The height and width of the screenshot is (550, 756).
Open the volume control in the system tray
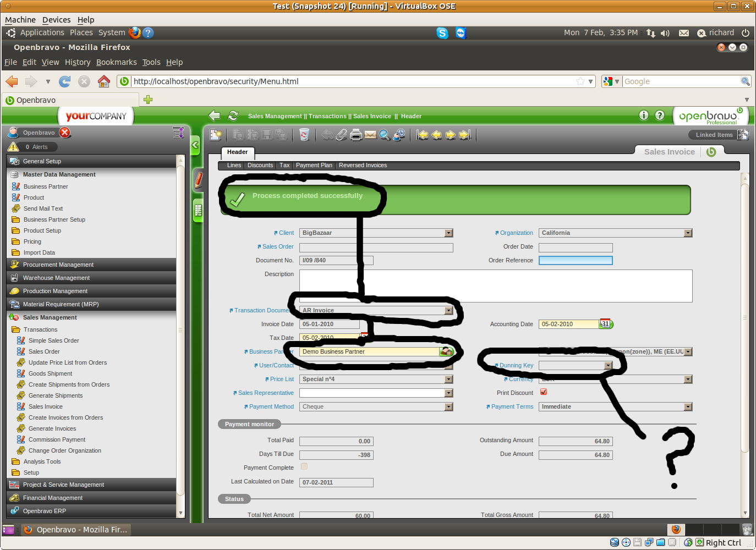[x=665, y=33]
